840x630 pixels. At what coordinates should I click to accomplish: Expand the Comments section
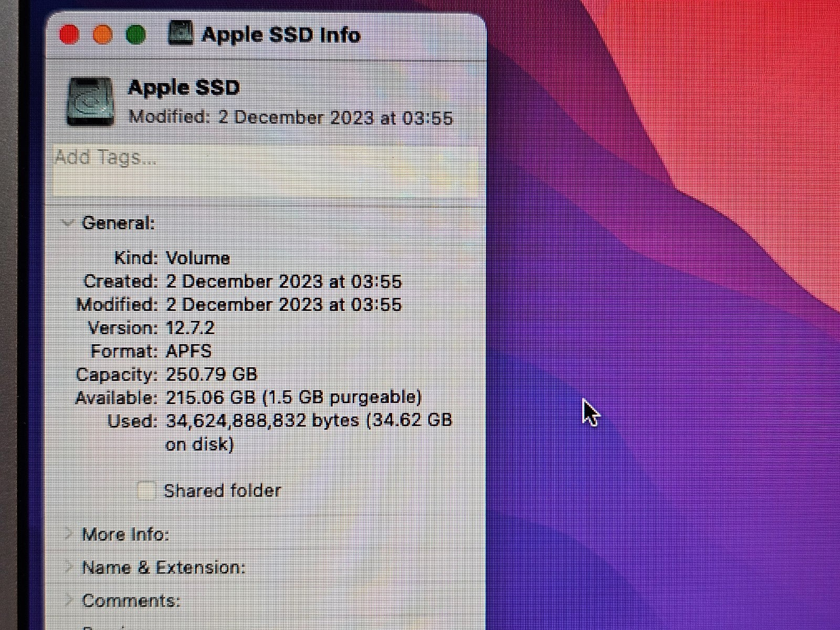pyautogui.click(x=68, y=600)
